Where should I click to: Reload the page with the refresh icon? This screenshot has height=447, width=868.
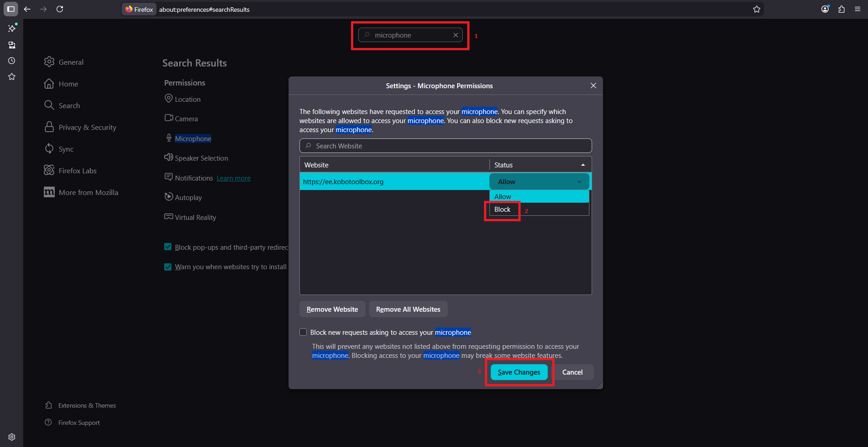pyautogui.click(x=60, y=9)
